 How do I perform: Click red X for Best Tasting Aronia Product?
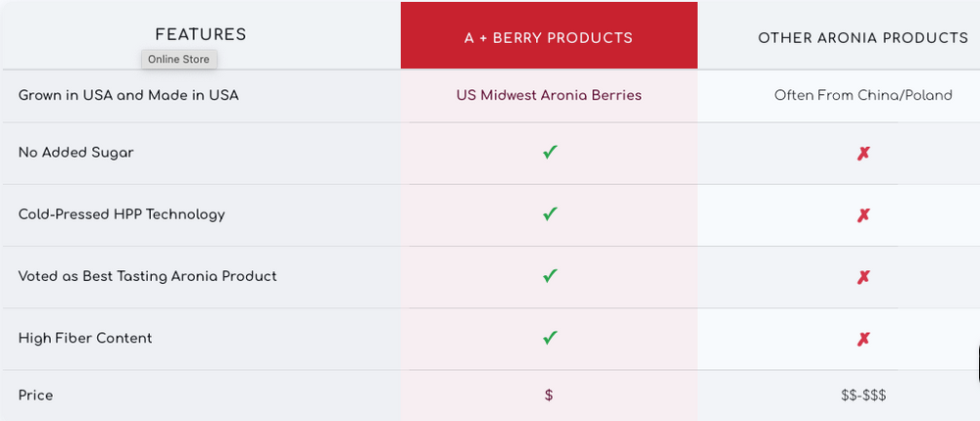pos(863,277)
